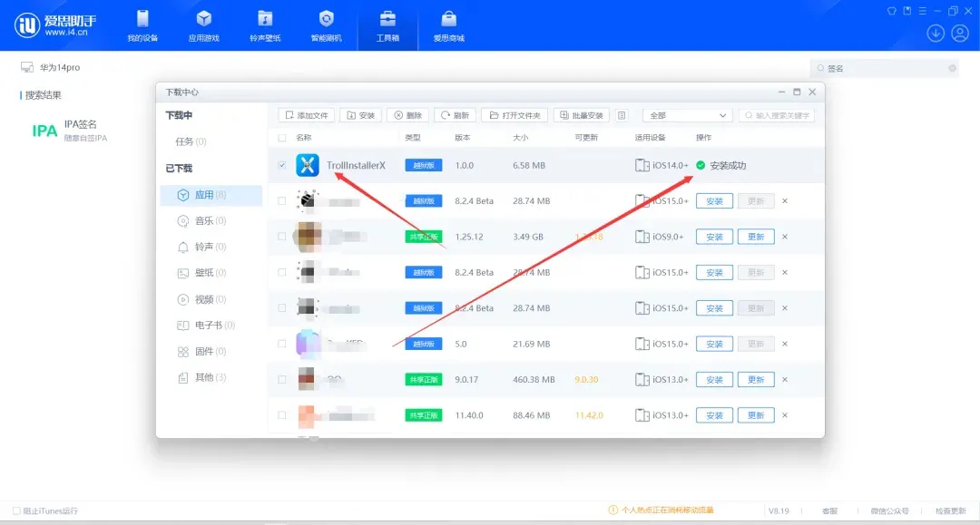Open the 爱思商城 store section
980x525 pixels.
tap(448, 25)
